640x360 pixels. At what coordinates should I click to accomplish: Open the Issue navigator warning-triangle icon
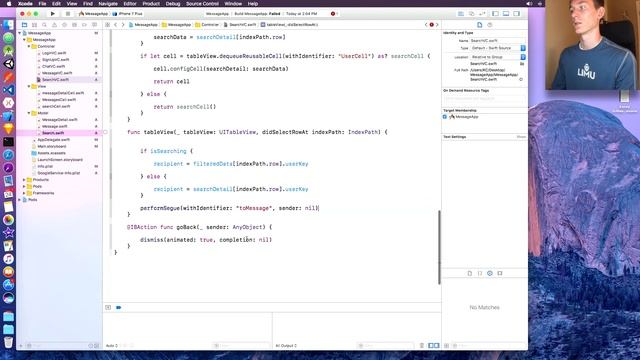pyautogui.click(x=54, y=25)
